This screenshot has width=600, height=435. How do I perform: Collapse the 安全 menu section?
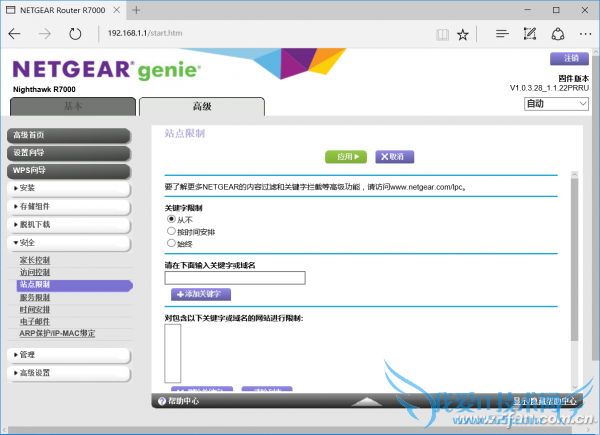click(x=69, y=243)
